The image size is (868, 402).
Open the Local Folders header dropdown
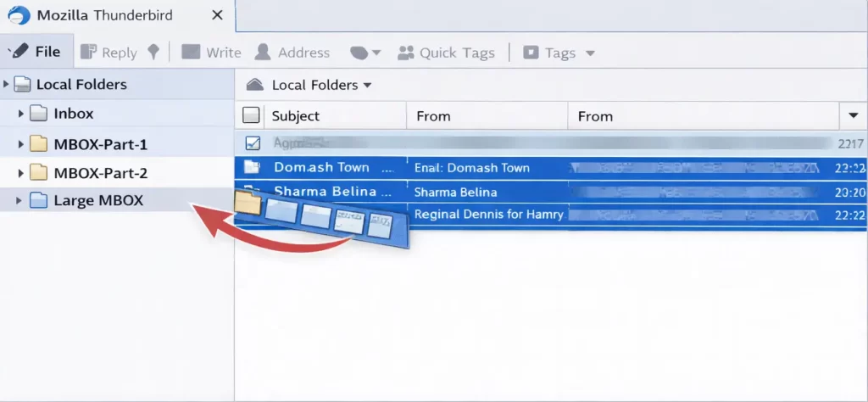tap(367, 86)
